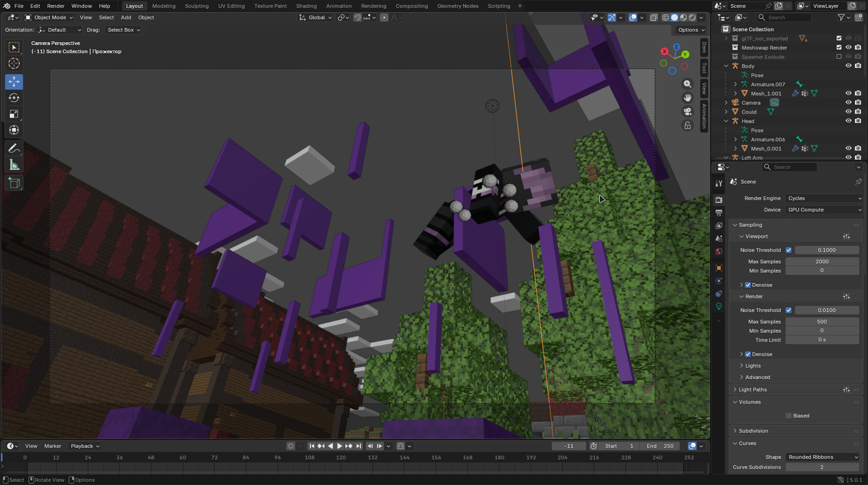Activate the Annotate pencil tool

(14, 148)
